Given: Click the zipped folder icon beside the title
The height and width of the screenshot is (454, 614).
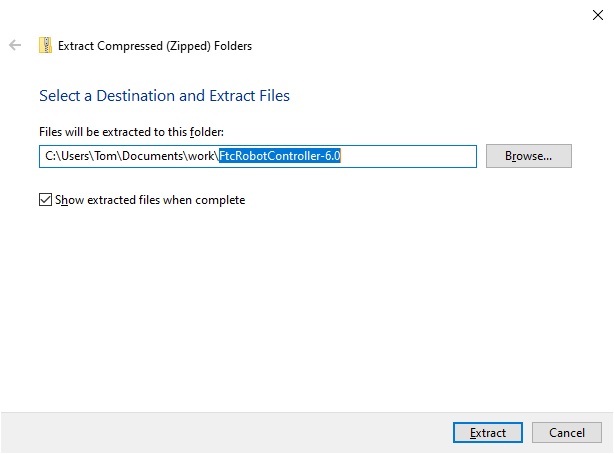Looking at the screenshot, I should pyautogui.click(x=45, y=45).
